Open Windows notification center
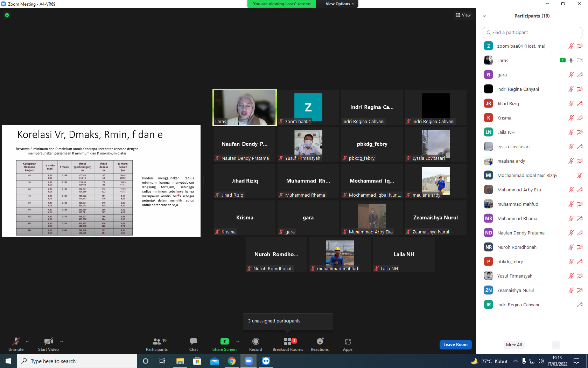588x368 pixels. [576, 361]
